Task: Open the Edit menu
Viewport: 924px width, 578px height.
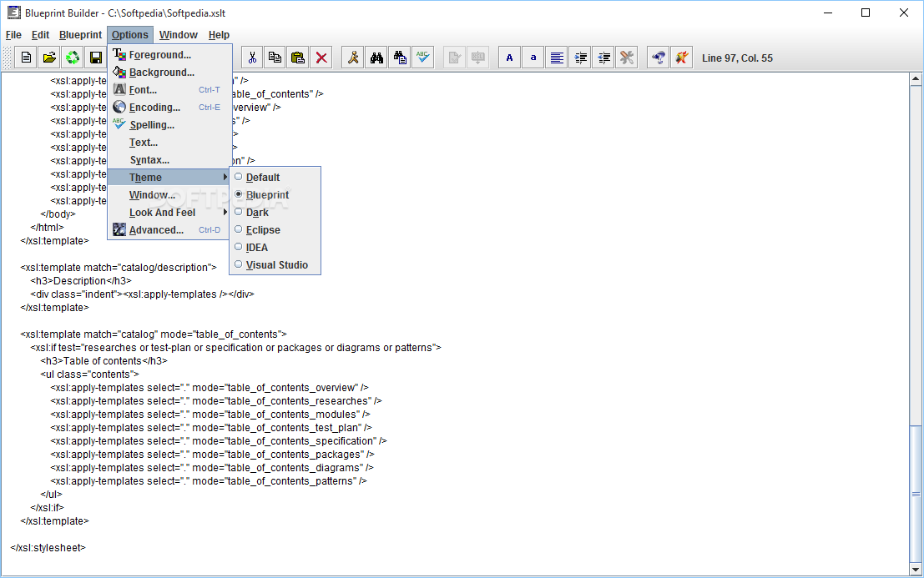Action: pos(40,35)
